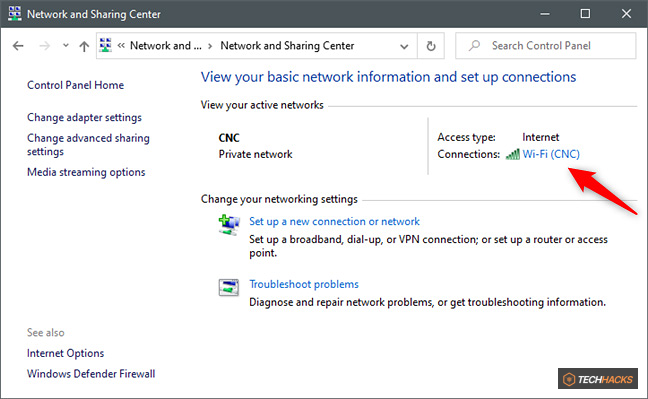
Task: Click the title bar Network and Sharing icon
Action: point(14,14)
